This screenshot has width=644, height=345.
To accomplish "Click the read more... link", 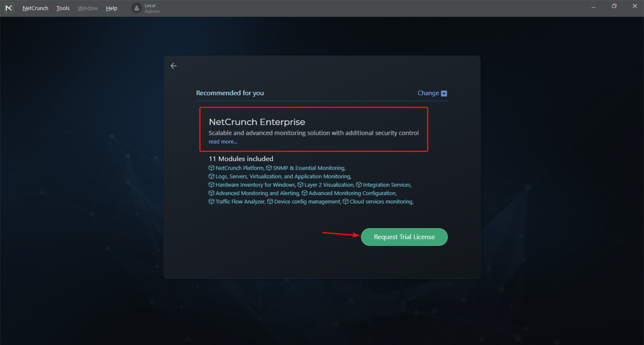I will coord(223,142).
